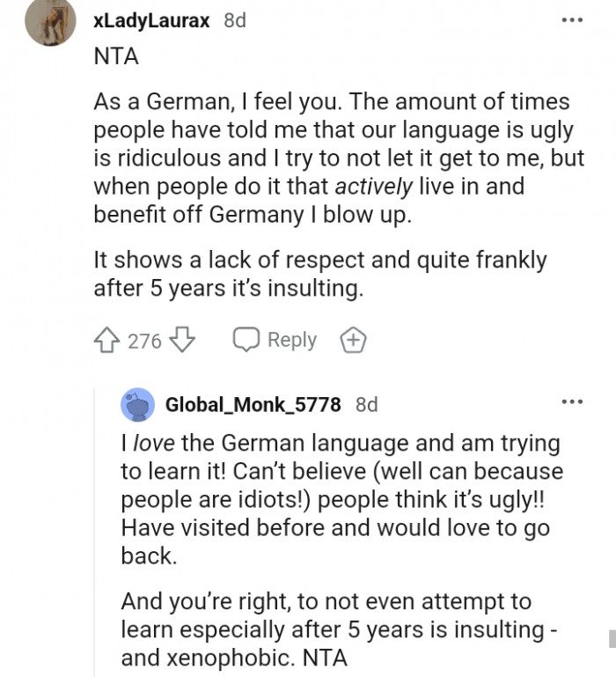The image size is (616, 677).
Task: Open Global_Monk_5778's avatar icon
Action: (137, 405)
